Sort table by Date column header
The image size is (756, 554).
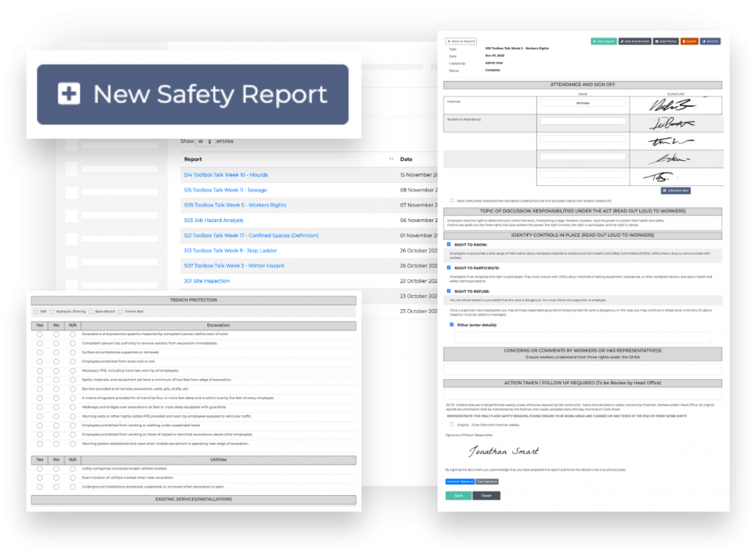tap(406, 159)
